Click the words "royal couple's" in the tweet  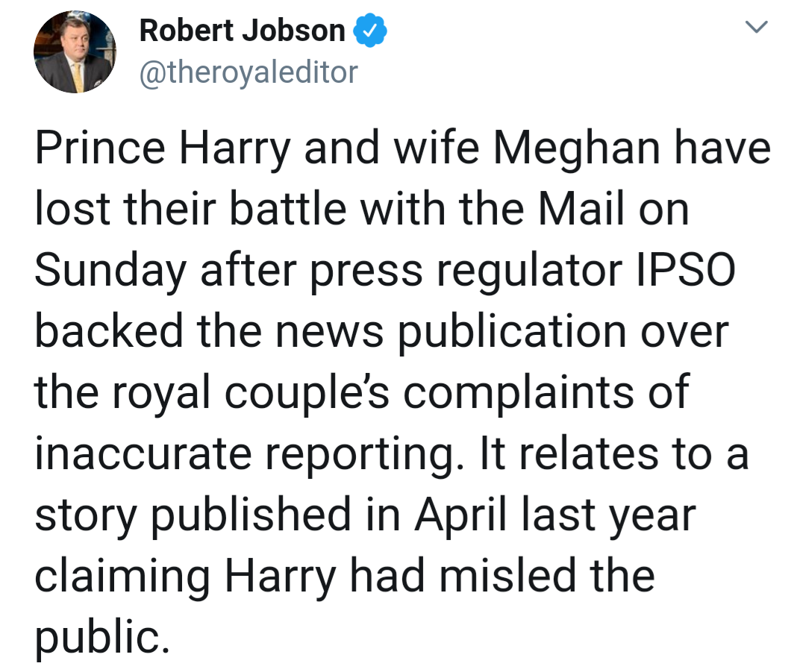(x=248, y=394)
